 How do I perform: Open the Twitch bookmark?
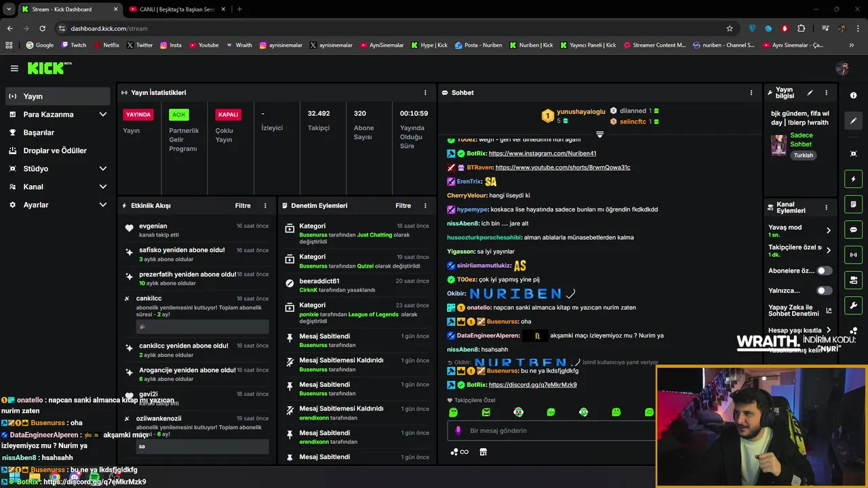coord(74,45)
